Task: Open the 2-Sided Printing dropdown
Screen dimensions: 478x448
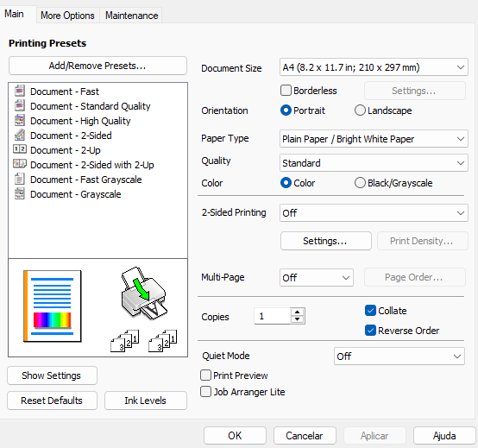Action: [374, 212]
